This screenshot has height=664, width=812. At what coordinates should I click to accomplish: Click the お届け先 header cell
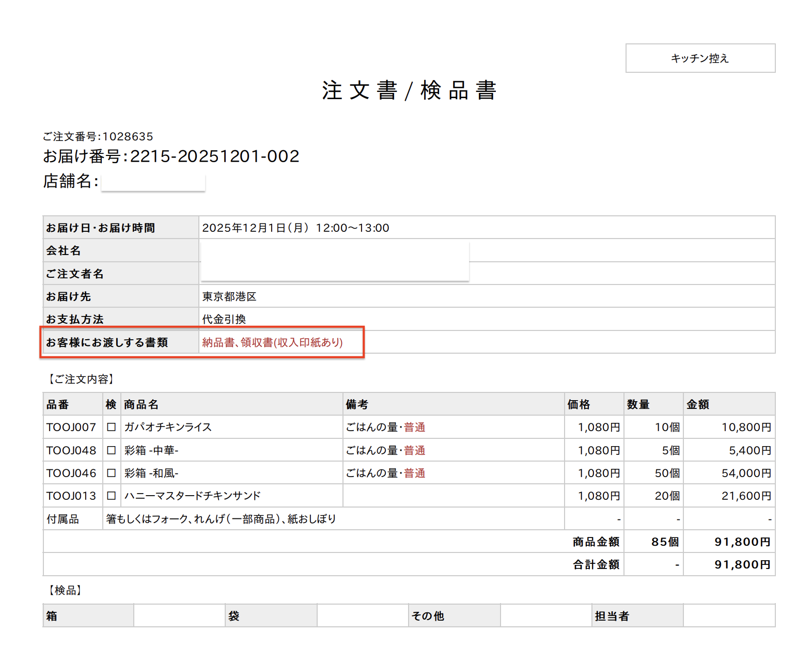click(121, 296)
